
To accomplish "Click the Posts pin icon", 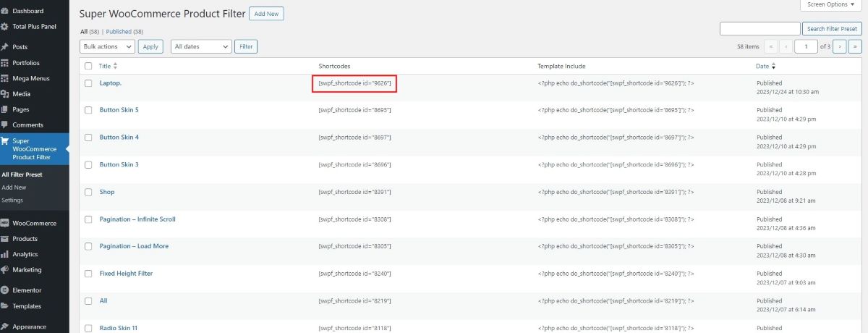I will (5, 47).
